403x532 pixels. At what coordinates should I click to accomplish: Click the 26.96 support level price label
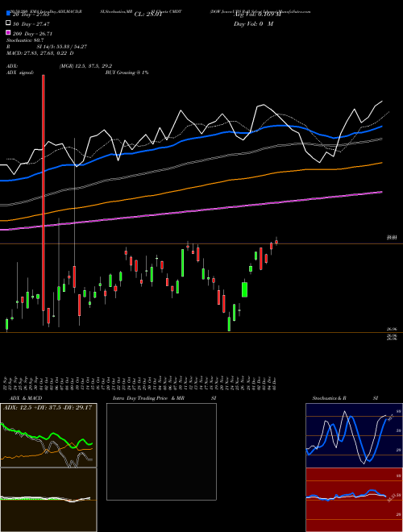click(392, 329)
